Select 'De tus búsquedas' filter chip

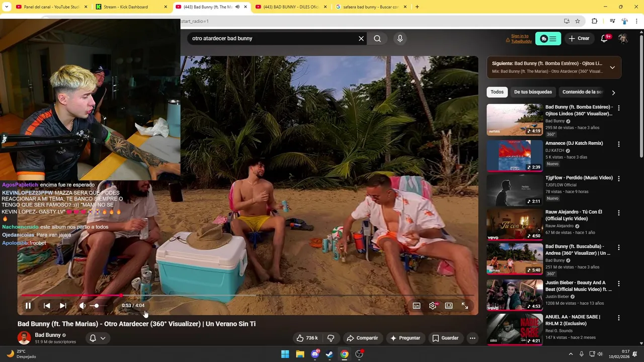click(x=533, y=92)
